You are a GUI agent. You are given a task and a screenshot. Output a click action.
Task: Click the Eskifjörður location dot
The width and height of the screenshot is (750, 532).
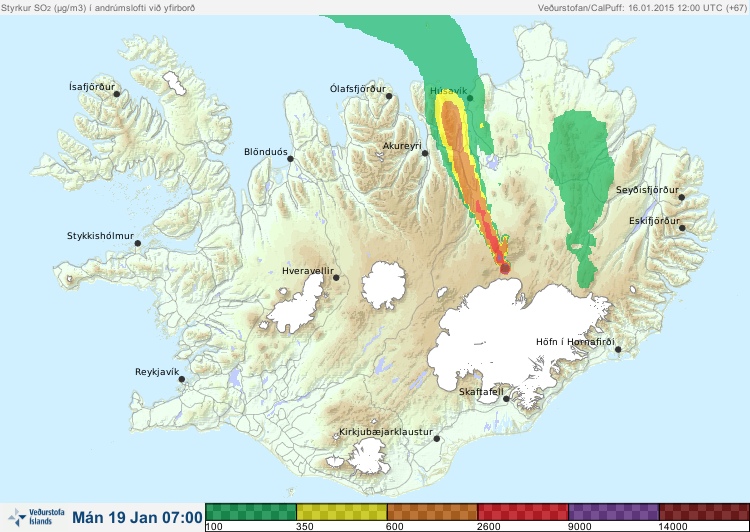coord(682,228)
